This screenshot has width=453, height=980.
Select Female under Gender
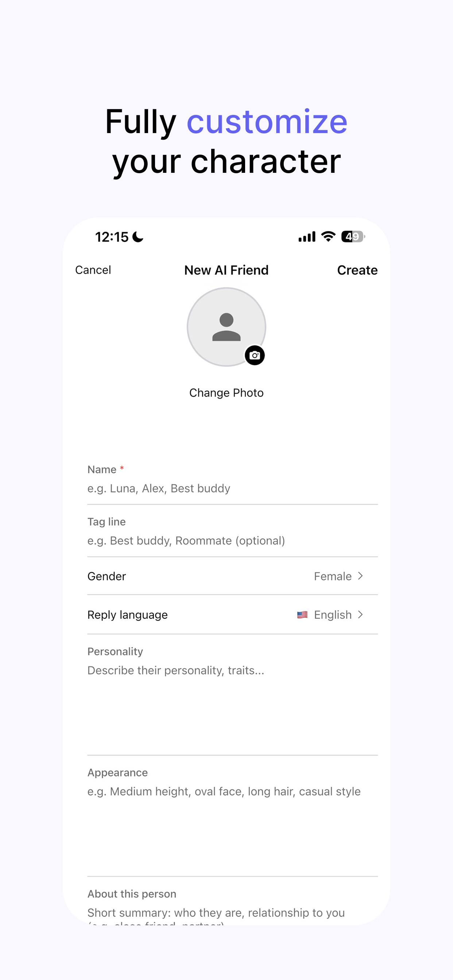pyautogui.click(x=332, y=576)
